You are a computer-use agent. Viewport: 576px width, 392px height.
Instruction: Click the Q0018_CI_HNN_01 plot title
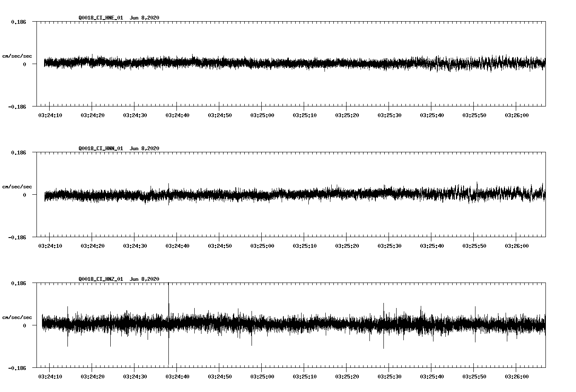(119, 148)
